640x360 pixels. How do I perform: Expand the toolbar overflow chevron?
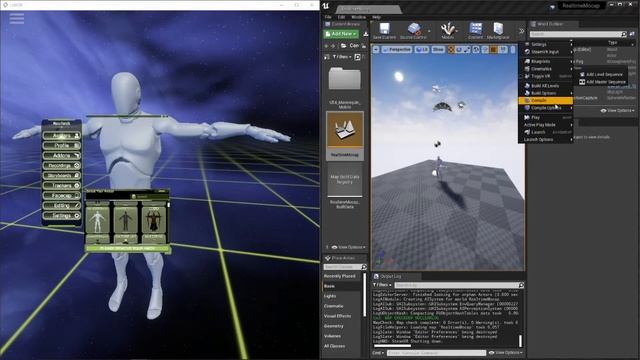click(522, 31)
